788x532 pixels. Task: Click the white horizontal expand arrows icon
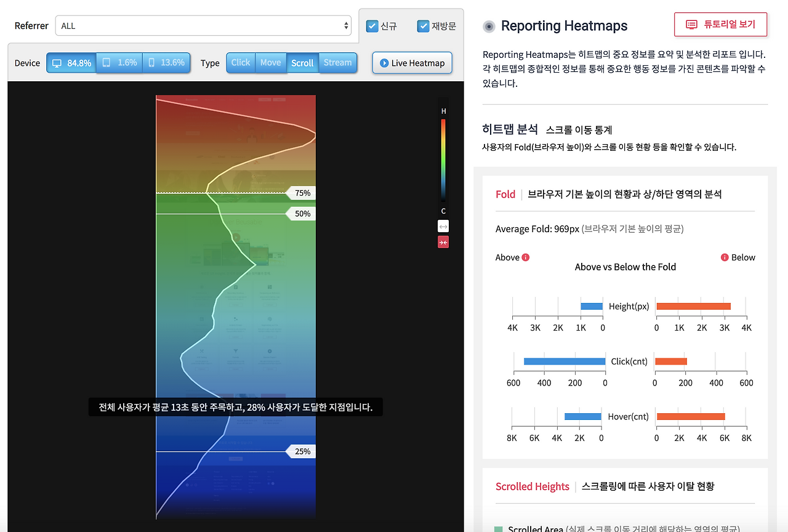coord(443,227)
